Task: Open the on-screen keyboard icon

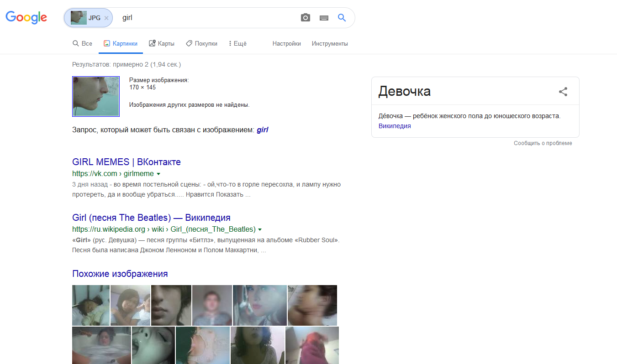Action: [x=324, y=18]
